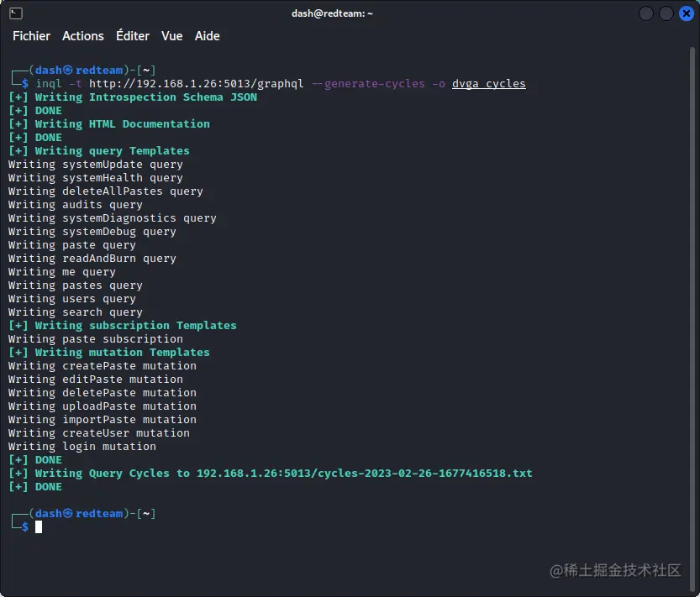Click 'Writing login mutation' line

[x=82, y=446]
